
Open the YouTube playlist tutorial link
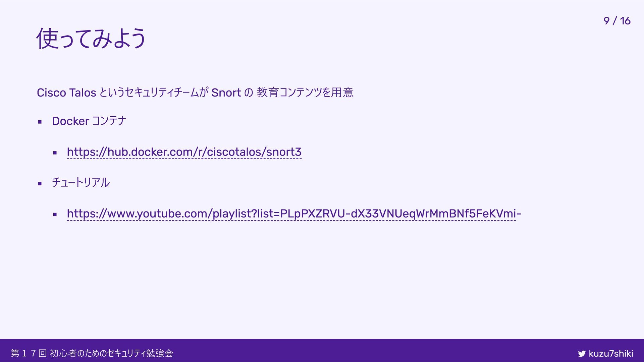click(x=293, y=214)
